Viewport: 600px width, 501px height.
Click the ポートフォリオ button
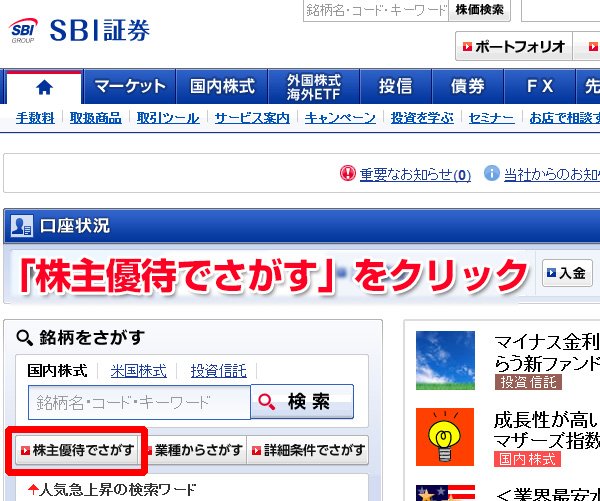(514, 46)
